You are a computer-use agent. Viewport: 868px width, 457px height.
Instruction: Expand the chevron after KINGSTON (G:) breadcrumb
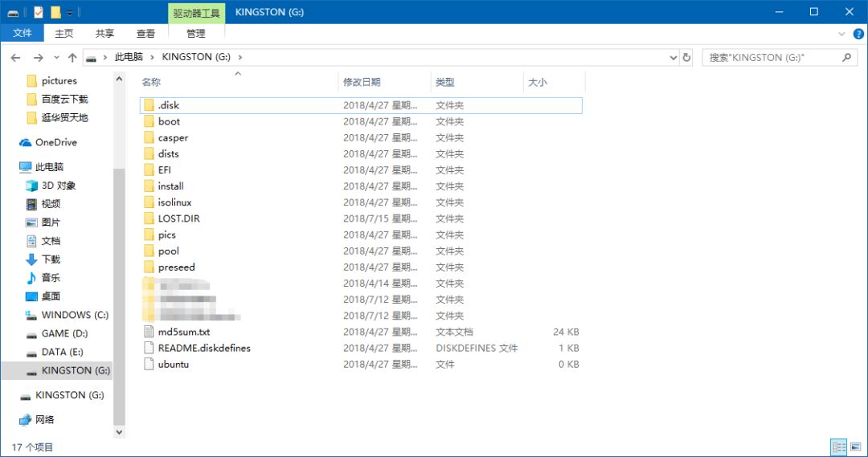[x=240, y=57]
